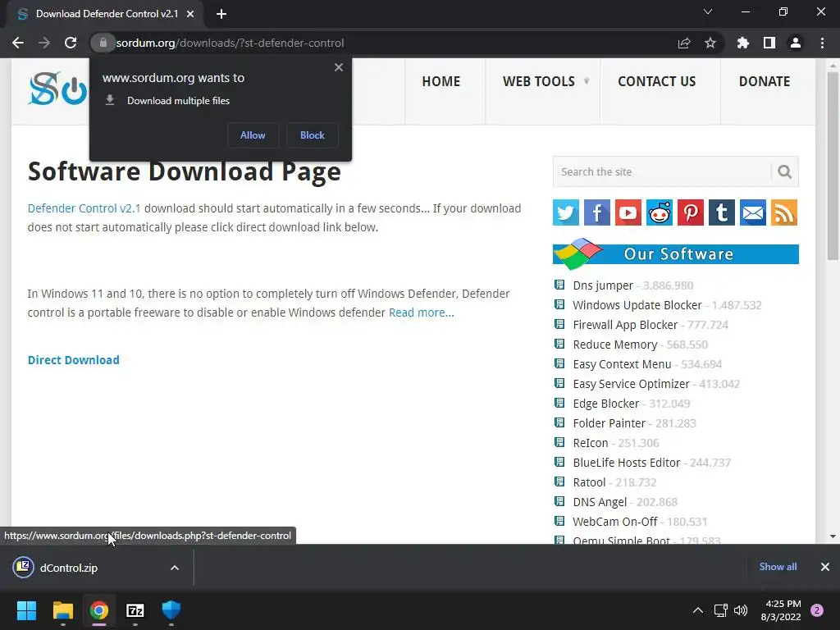The image size is (840, 630).
Task: Open WebCam On-Off link
Action: pos(615,522)
